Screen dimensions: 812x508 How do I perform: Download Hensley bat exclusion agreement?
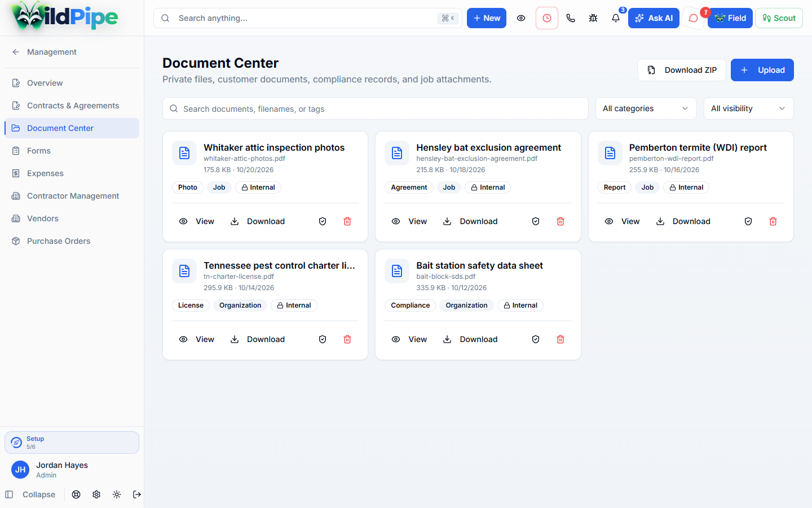click(x=470, y=221)
